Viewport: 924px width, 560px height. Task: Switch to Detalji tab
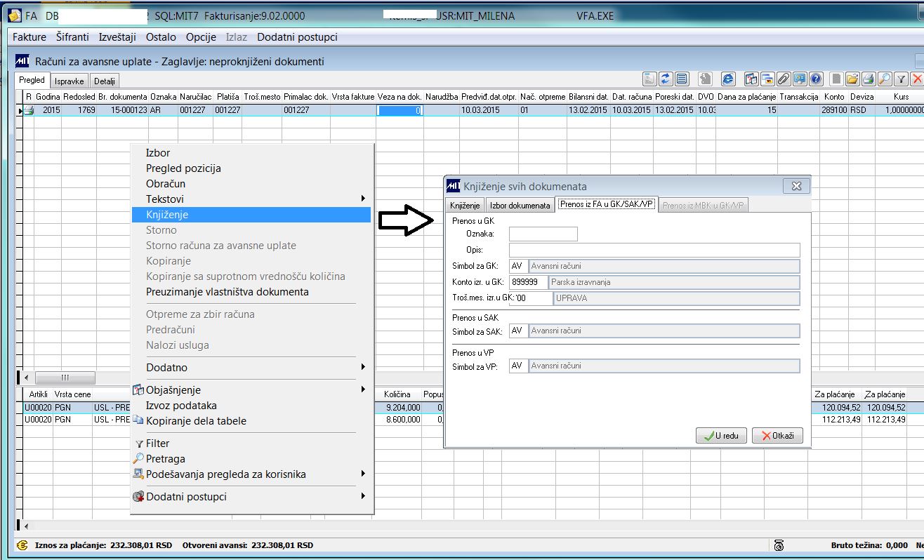pos(105,81)
